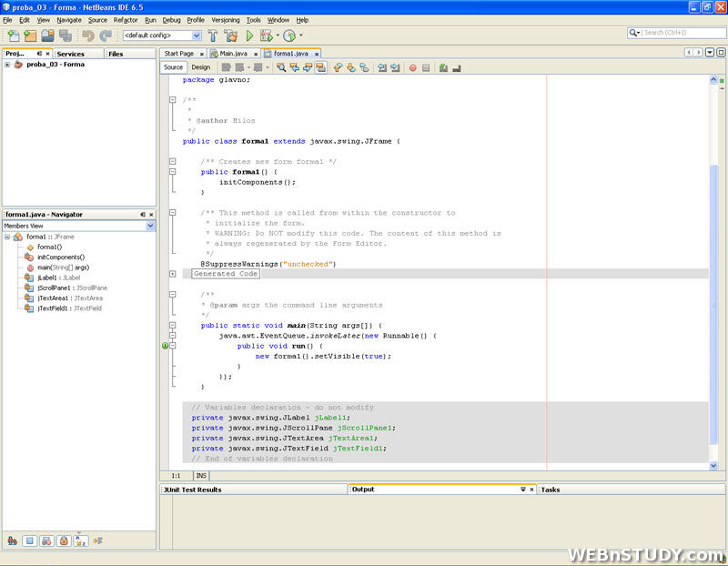728x566 pixels.
Task: Close the Output panel
Action: (x=531, y=490)
